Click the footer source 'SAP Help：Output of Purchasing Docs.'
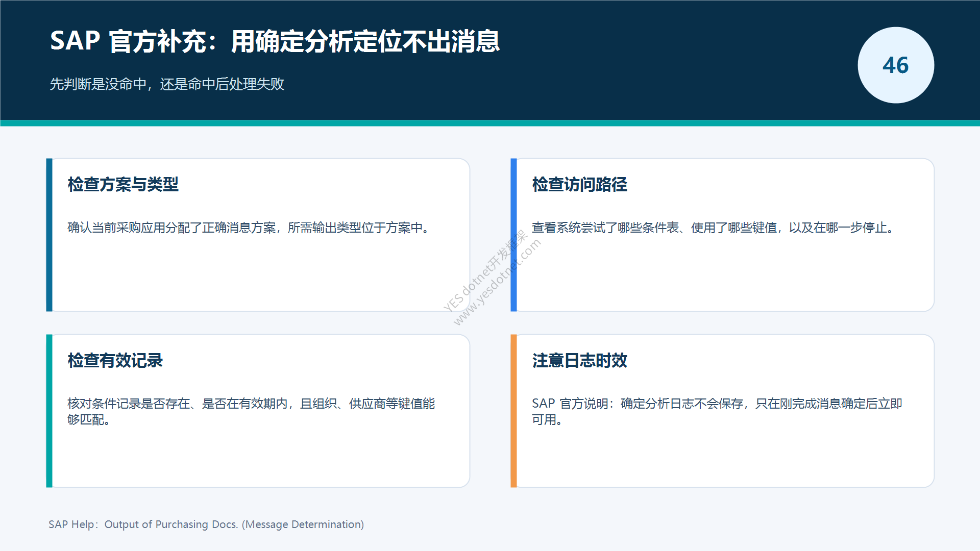The image size is (980, 551). 206,524
